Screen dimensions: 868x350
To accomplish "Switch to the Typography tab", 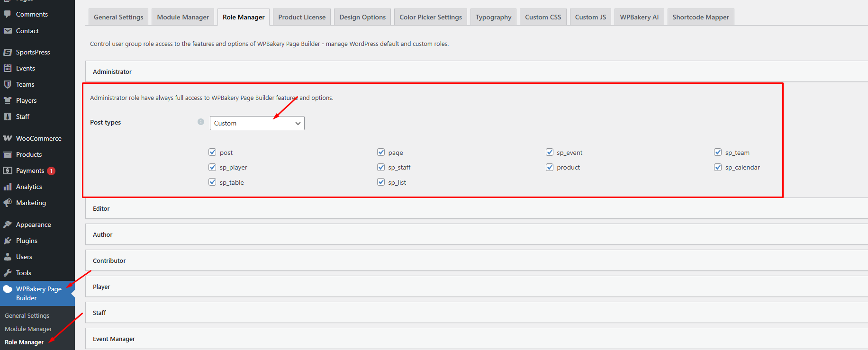I will click(493, 17).
